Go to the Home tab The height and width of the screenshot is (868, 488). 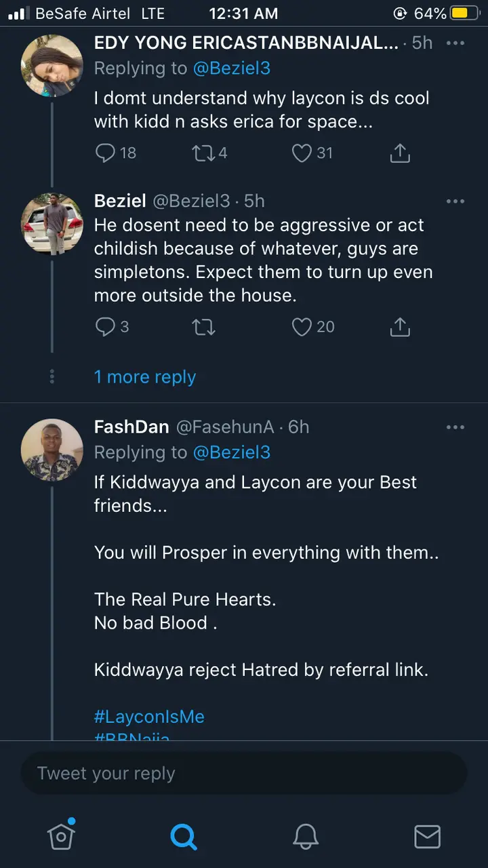(61, 836)
